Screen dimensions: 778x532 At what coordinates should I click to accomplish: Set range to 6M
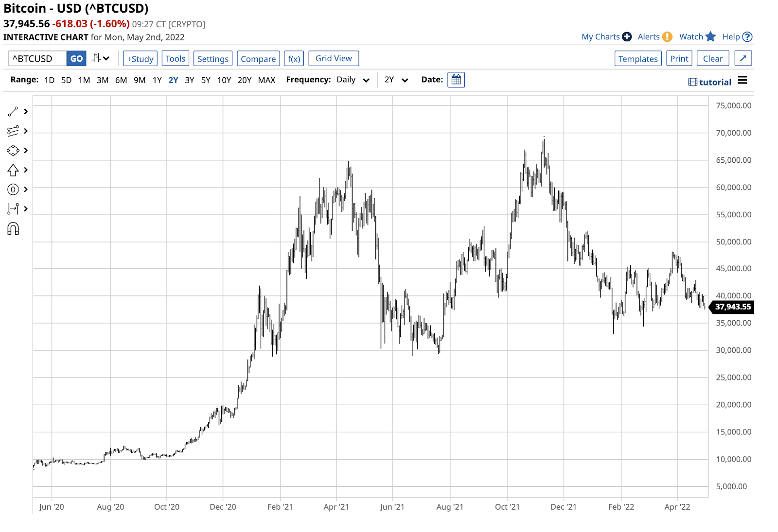(x=121, y=80)
